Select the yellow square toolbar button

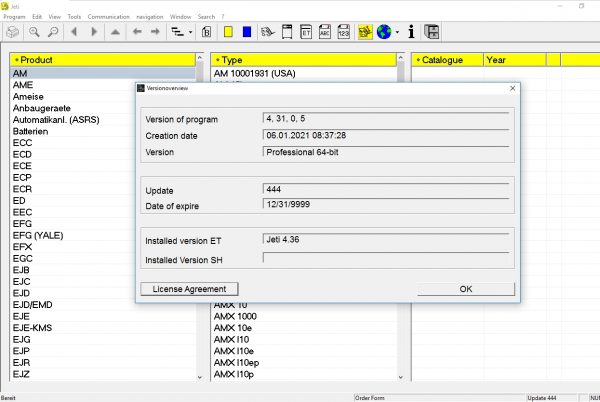[x=228, y=32]
